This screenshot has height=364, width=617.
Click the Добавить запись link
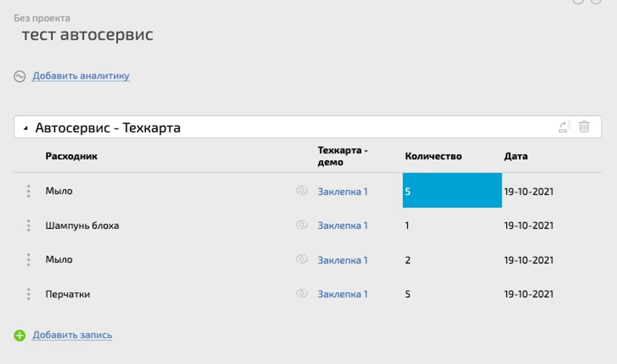[72, 335]
